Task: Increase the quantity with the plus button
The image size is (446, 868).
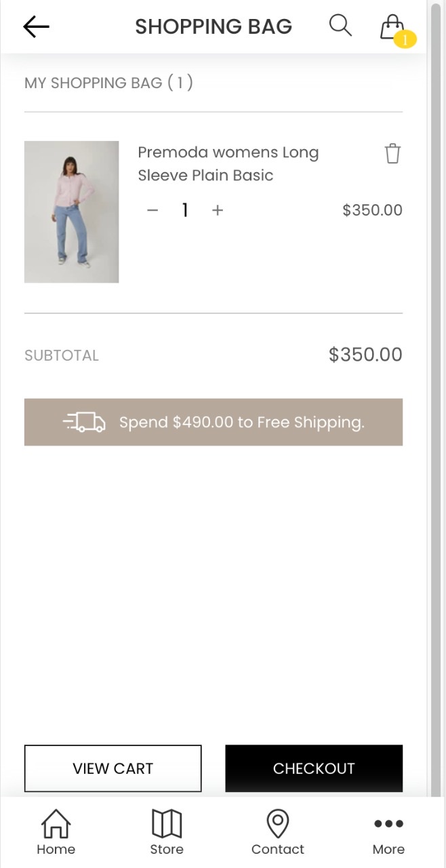Action: click(218, 210)
